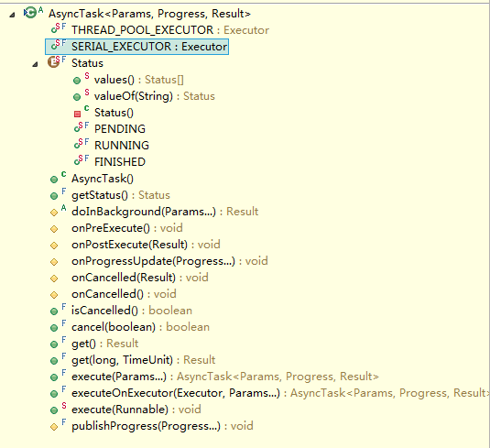Click the PENDING enum constant icon
This screenshot has width=490, height=448.
pos(82,127)
